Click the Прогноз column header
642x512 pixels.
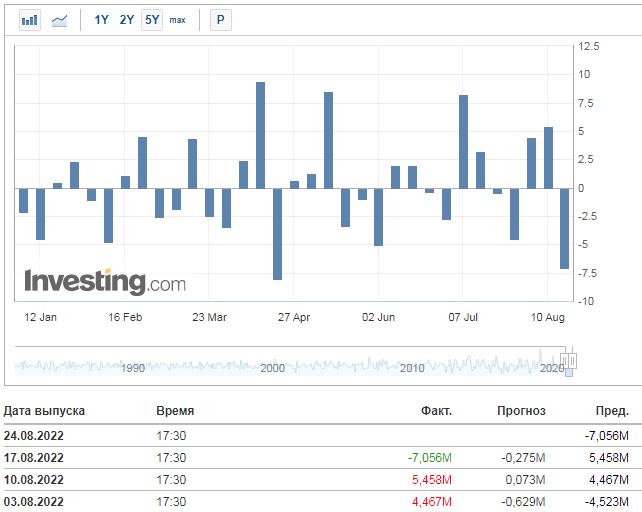[x=521, y=411]
